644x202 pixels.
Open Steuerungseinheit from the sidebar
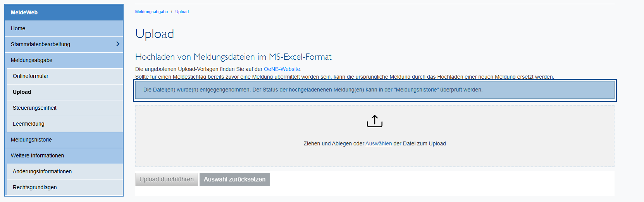pos(35,108)
